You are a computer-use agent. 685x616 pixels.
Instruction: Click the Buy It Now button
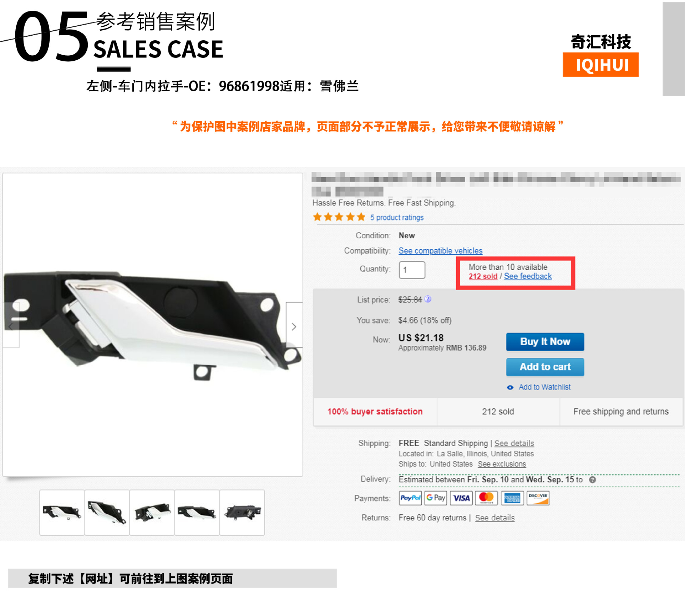click(x=545, y=342)
